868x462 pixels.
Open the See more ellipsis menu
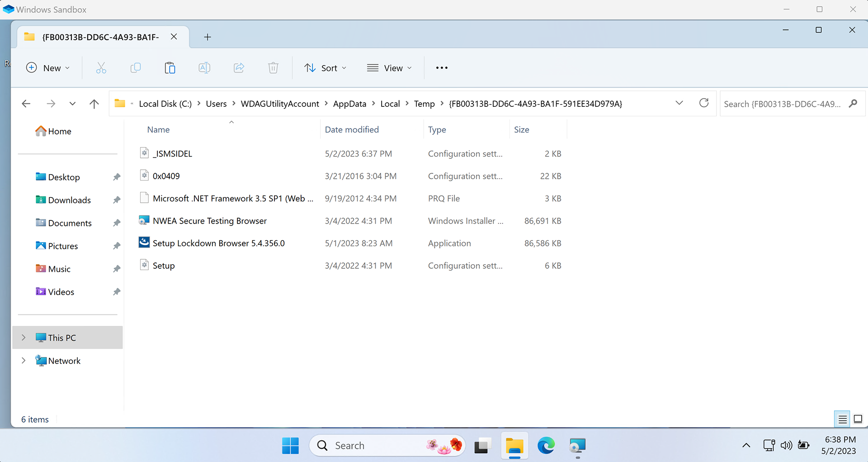click(x=442, y=68)
